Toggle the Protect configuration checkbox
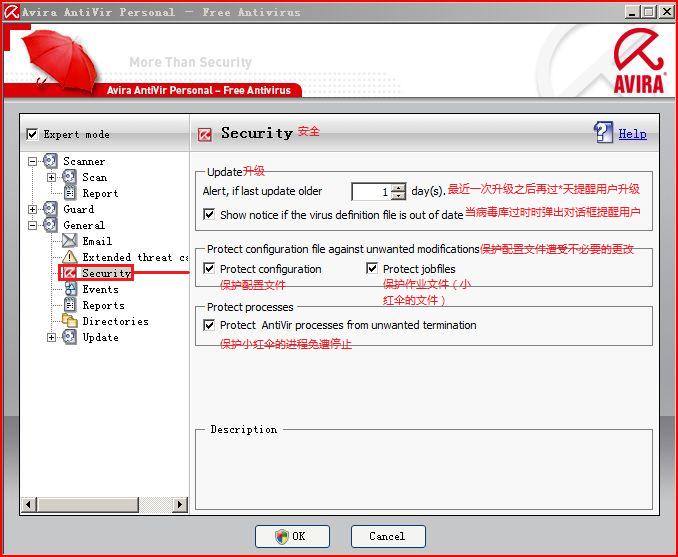Screen dimensions: 678x557 209,269
